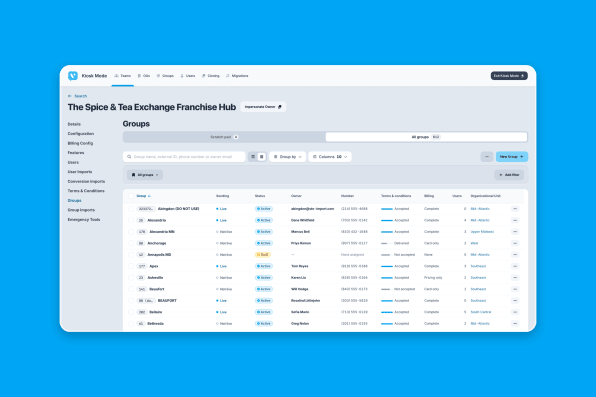Open row actions menu for Bellaire
The image size is (596, 397).
click(x=515, y=312)
